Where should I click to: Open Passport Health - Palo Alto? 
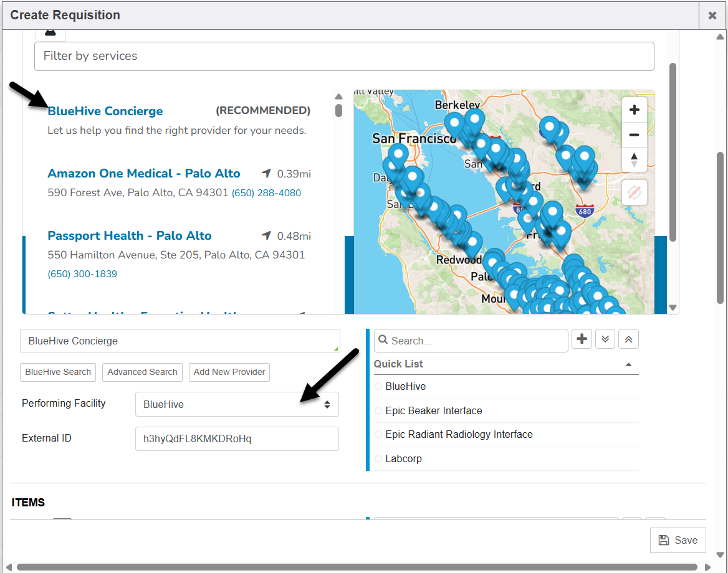click(x=130, y=235)
